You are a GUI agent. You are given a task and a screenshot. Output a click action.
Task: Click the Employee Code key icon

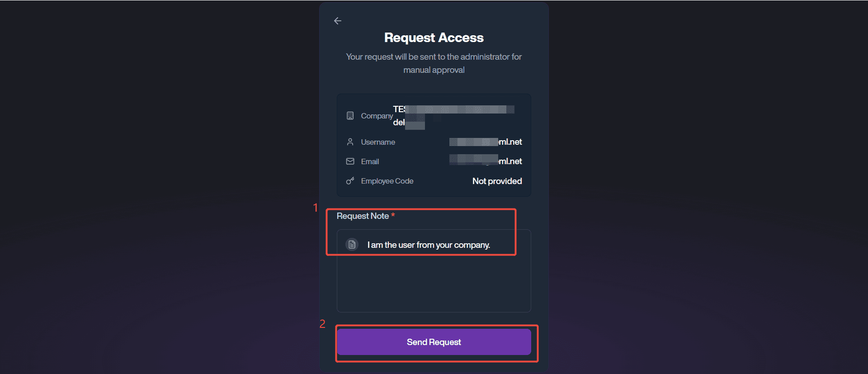pyautogui.click(x=350, y=181)
